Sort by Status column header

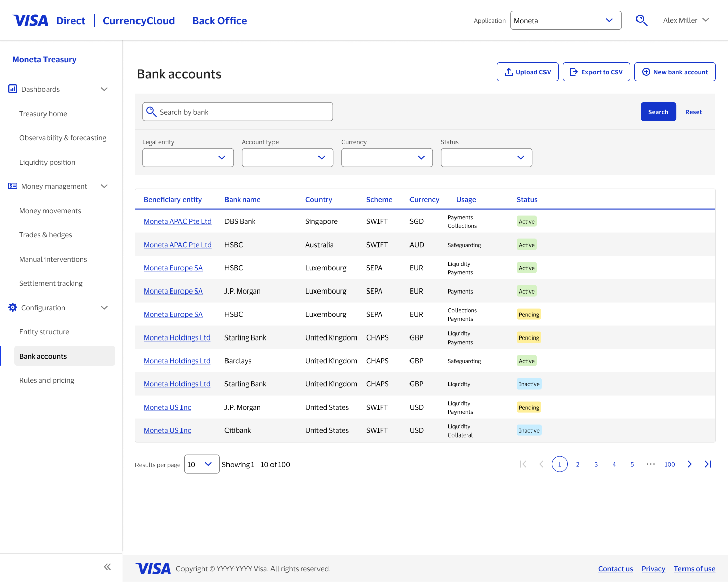[x=527, y=199]
